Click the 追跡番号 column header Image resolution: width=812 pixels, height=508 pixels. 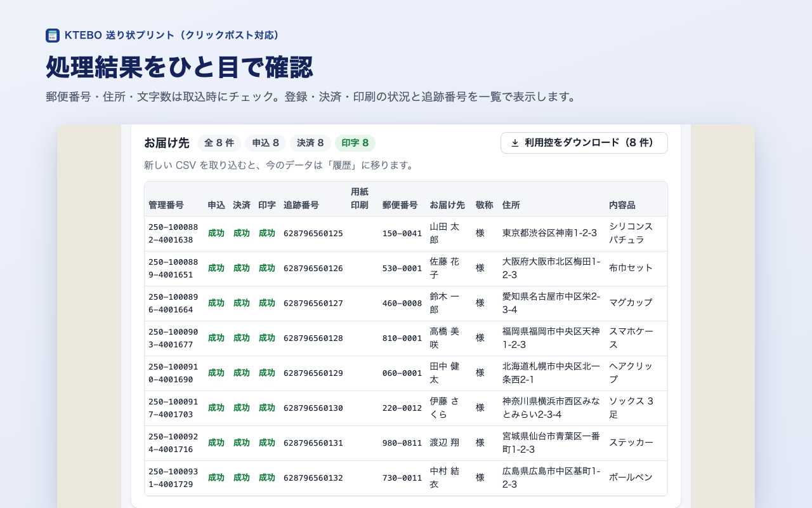coord(301,205)
